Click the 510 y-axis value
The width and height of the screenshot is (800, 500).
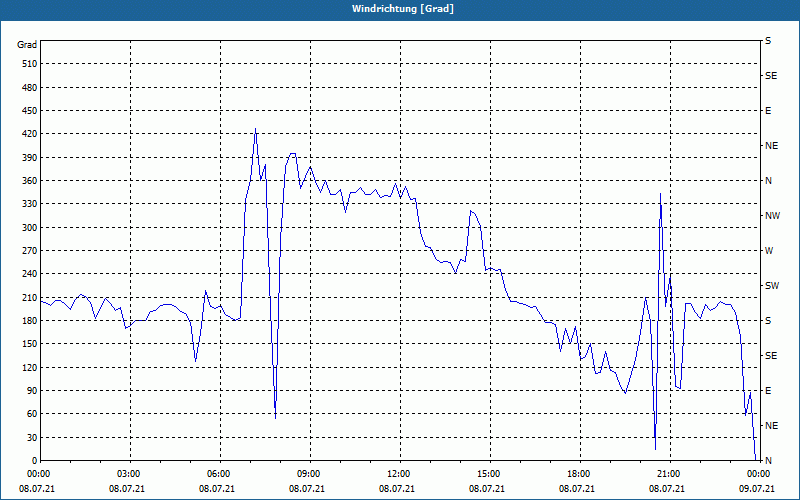[x=30, y=64]
